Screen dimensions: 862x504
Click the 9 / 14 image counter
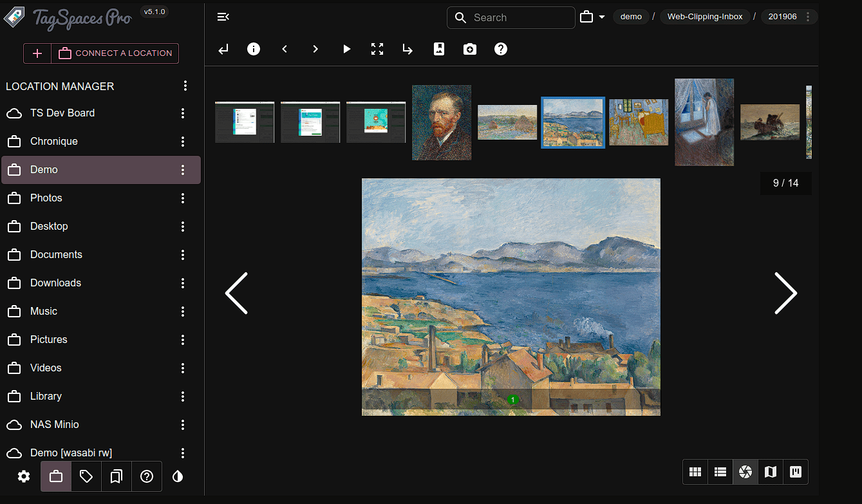point(785,183)
